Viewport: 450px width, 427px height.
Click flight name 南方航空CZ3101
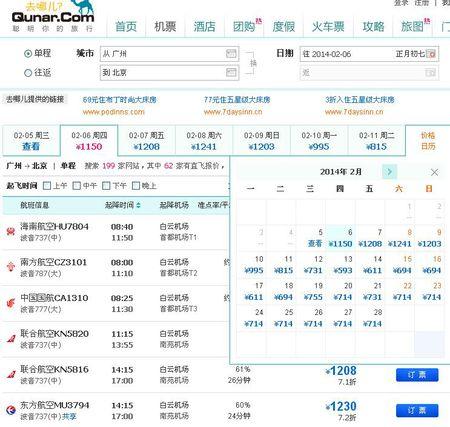coord(53,262)
